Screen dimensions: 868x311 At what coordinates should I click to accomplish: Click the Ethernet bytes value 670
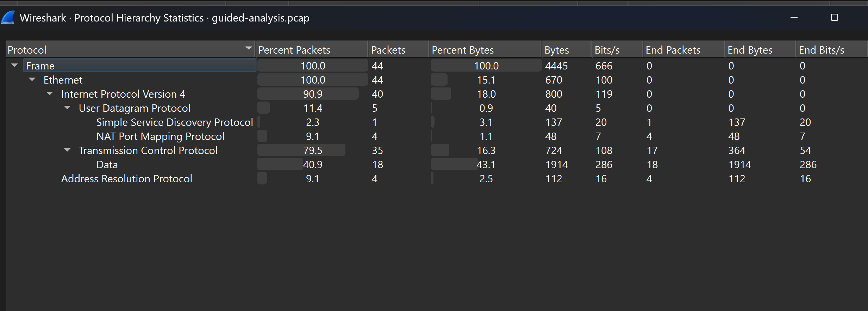554,80
